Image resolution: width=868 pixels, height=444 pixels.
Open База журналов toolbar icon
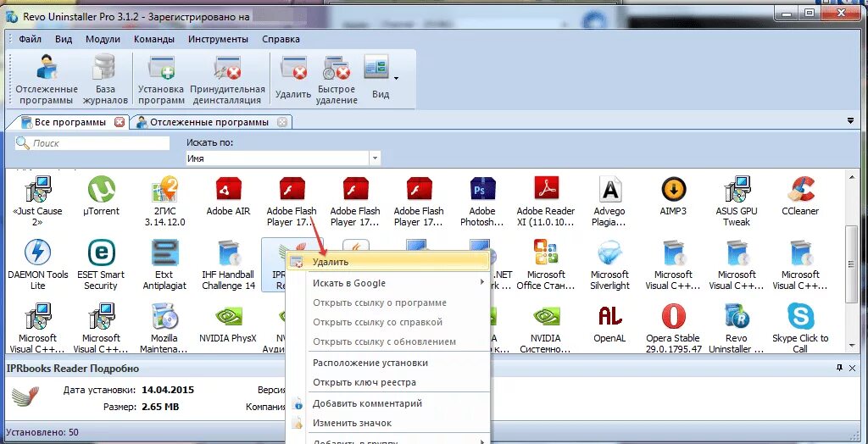point(105,79)
